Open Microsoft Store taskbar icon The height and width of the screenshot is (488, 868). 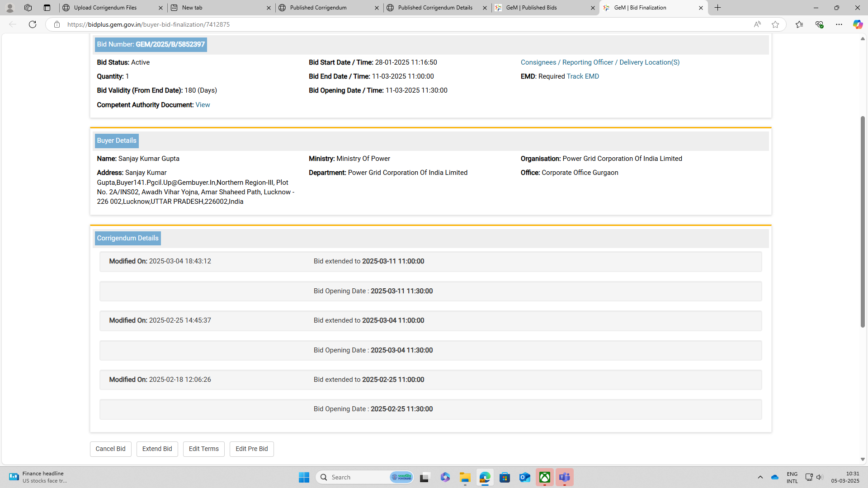[505, 477]
